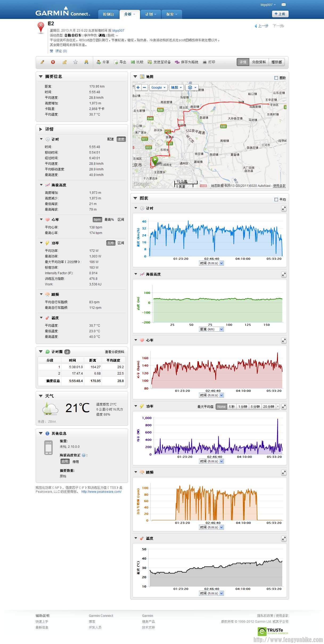Open the 评论 (0) comments link

[x=61, y=51]
